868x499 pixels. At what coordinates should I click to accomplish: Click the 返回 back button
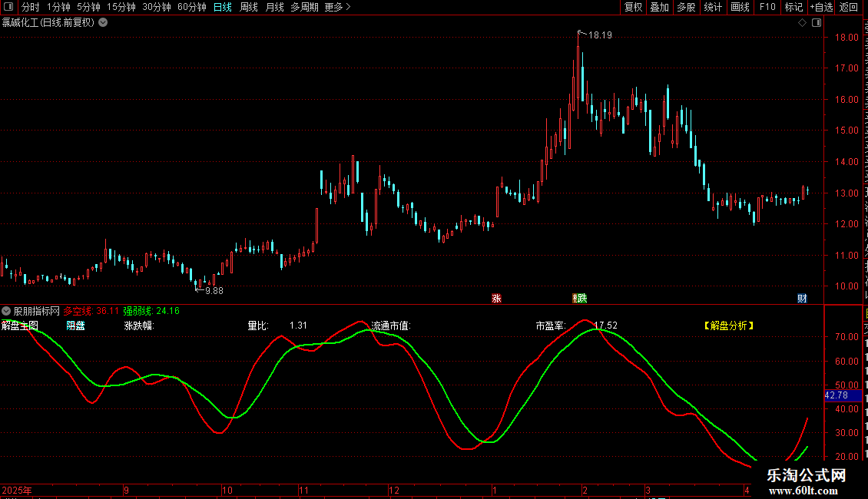tap(849, 7)
